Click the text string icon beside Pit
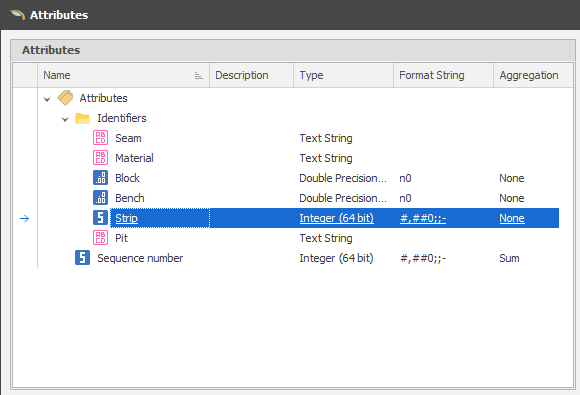The width and height of the screenshot is (580, 395). point(100,238)
